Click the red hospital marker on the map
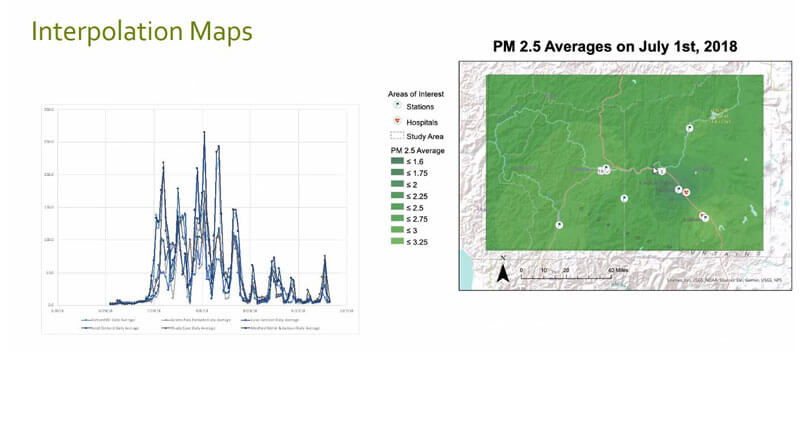The width and height of the screenshot is (800, 430). 686,191
